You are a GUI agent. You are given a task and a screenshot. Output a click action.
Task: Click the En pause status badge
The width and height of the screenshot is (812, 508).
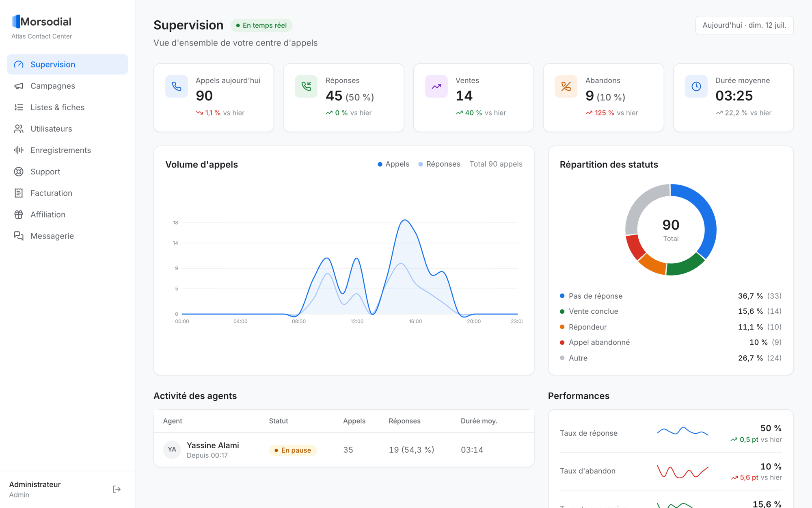(x=293, y=450)
